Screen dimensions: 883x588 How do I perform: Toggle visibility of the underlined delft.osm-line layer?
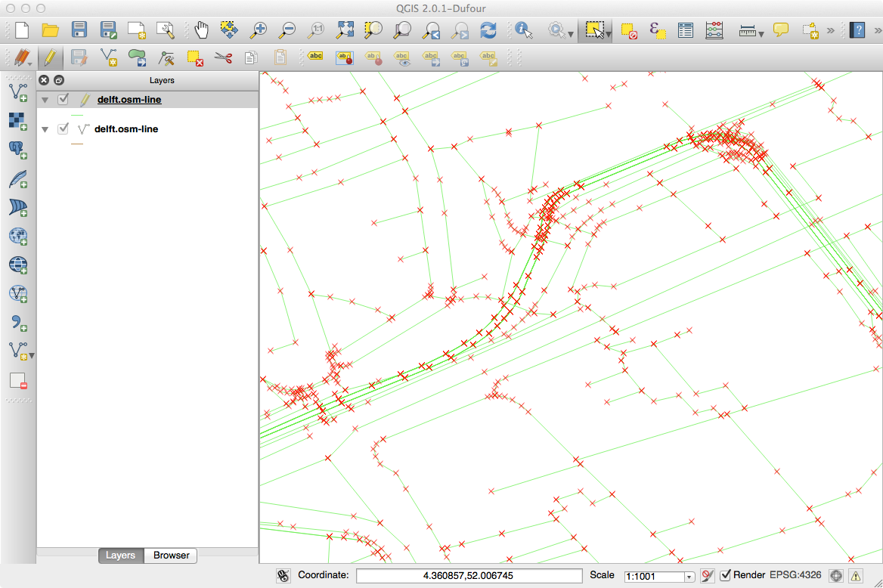point(64,99)
